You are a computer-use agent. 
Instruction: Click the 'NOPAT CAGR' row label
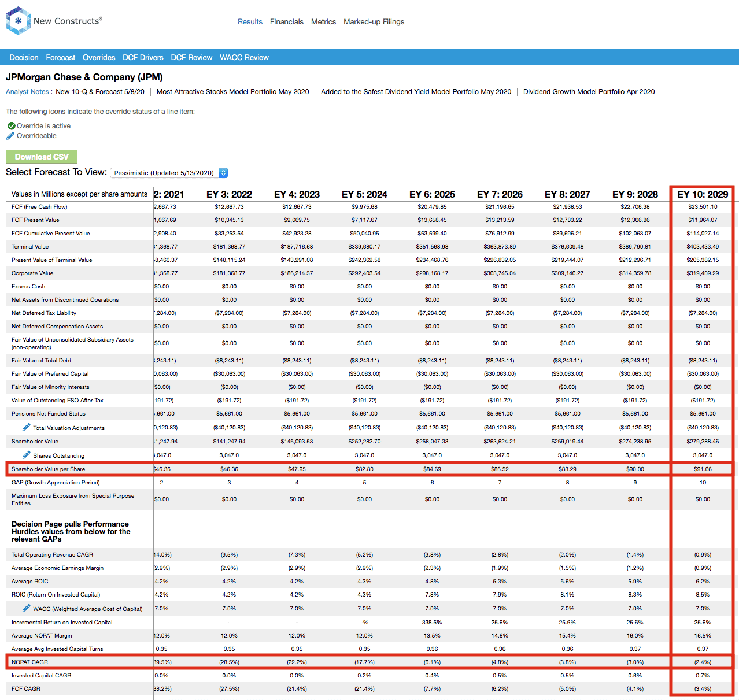pos(30,662)
